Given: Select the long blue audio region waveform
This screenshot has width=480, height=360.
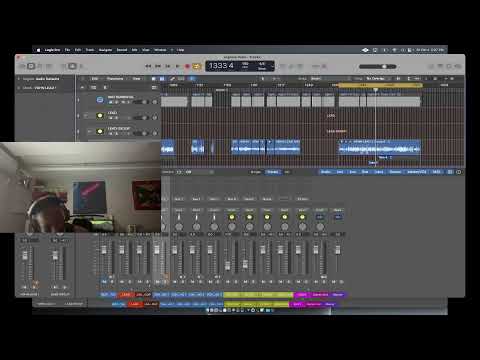Looking at the screenshot, I should [x=379, y=147].
